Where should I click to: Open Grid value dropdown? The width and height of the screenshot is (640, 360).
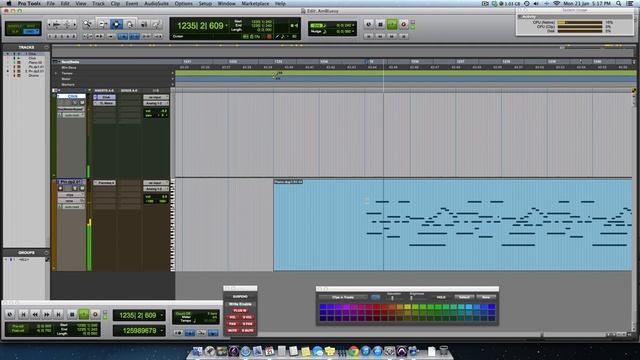point(353,25)
